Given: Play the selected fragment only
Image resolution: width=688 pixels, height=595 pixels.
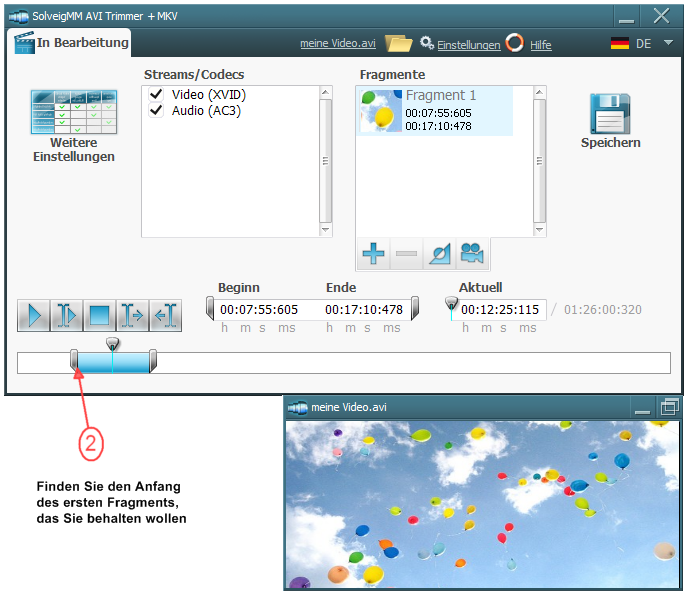Looking at the screenshot, I should (67, 315).
